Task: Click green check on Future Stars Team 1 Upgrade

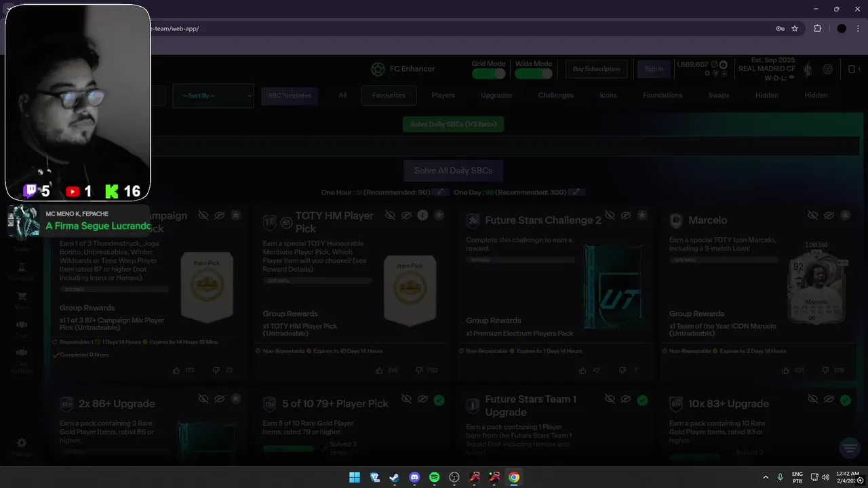Action: coord(642,400)
